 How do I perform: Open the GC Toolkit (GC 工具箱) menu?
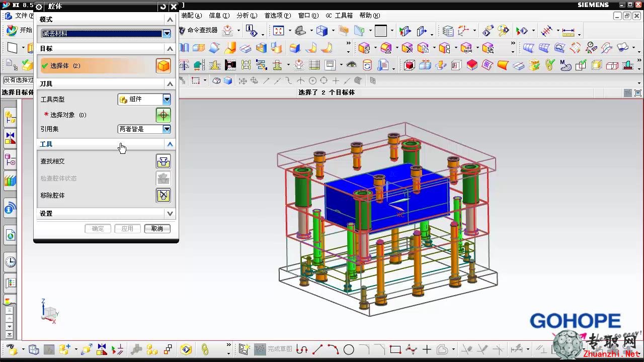[339, 16]
